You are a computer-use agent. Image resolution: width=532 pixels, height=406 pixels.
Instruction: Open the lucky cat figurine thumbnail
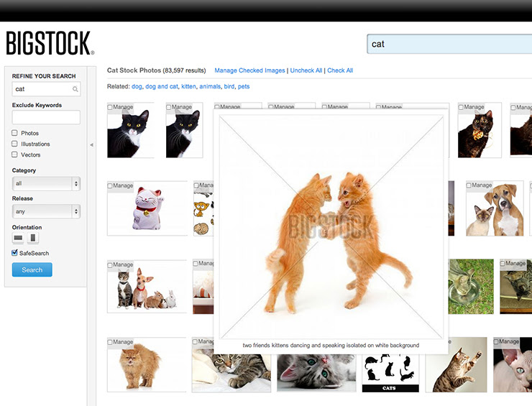pyautogui.click(x=147, y=208)
